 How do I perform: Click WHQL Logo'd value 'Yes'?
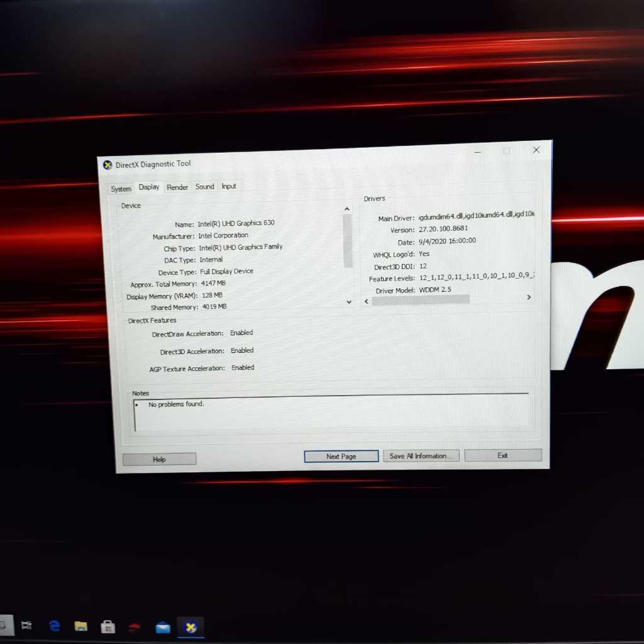click(425, 254)
